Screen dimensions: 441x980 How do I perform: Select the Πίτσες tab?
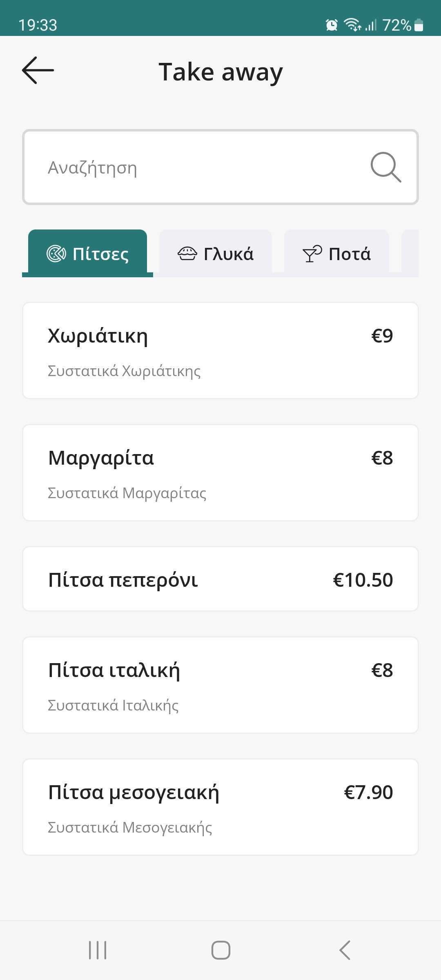click(x=87, y=253)
